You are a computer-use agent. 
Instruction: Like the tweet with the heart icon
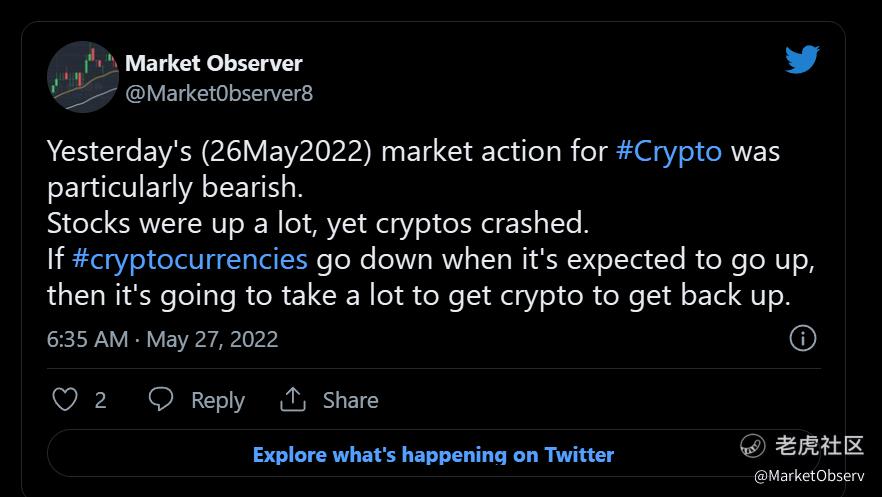(x=65, y=400)
